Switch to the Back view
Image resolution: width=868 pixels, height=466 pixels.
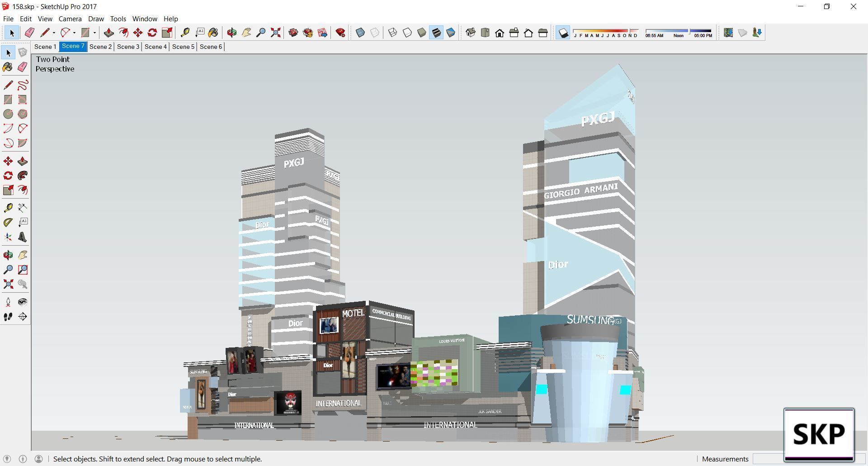(528, 33)
